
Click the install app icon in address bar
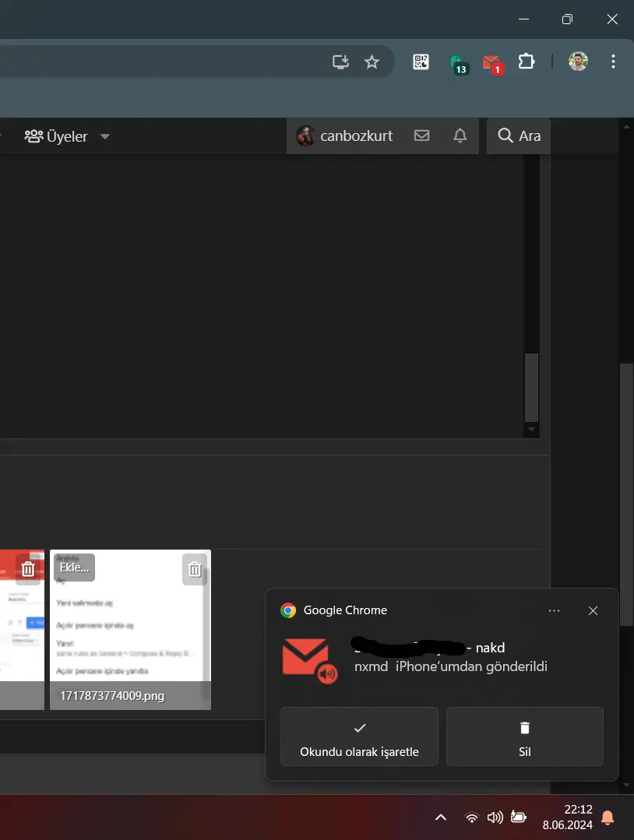340,62
